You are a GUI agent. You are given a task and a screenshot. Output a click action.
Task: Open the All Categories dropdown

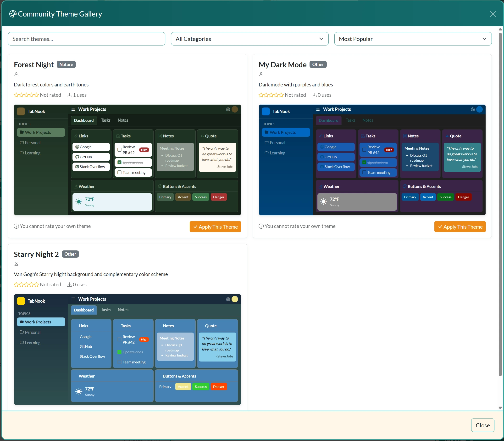[x=249, y=39]
